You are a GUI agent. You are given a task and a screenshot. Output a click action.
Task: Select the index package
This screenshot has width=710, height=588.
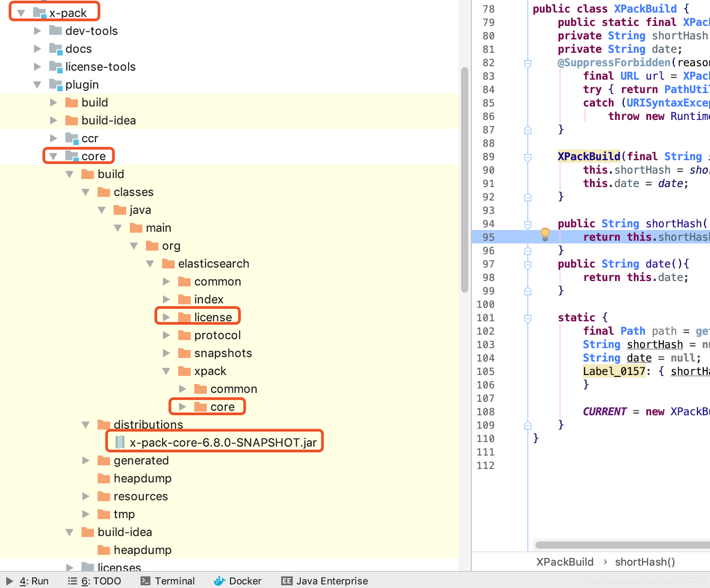[209, 299]
